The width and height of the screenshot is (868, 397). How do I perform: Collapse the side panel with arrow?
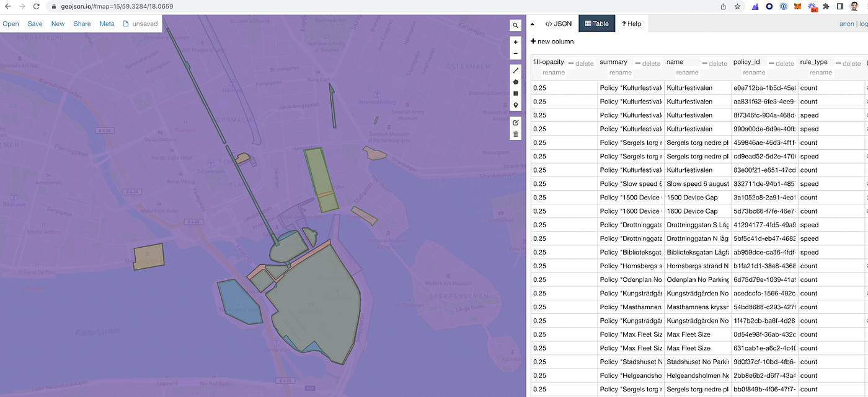(x=532, y=24)
